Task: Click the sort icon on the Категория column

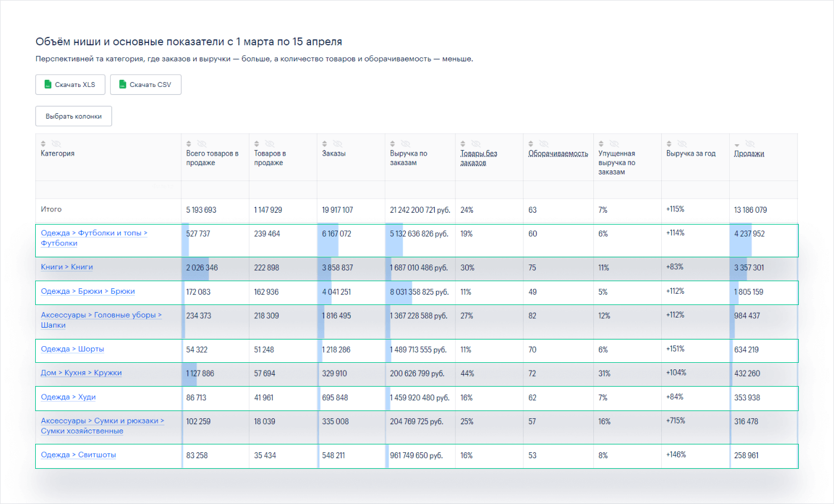Action: tap(43, 143)
